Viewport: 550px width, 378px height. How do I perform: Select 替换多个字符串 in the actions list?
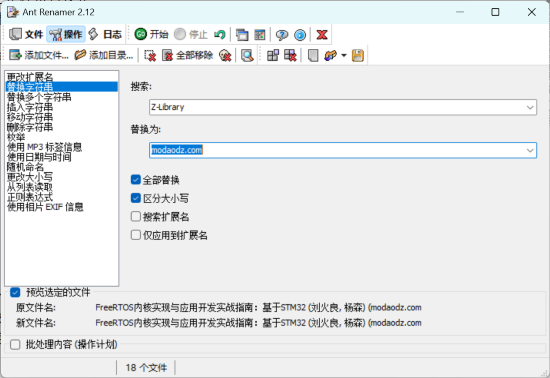61,97
